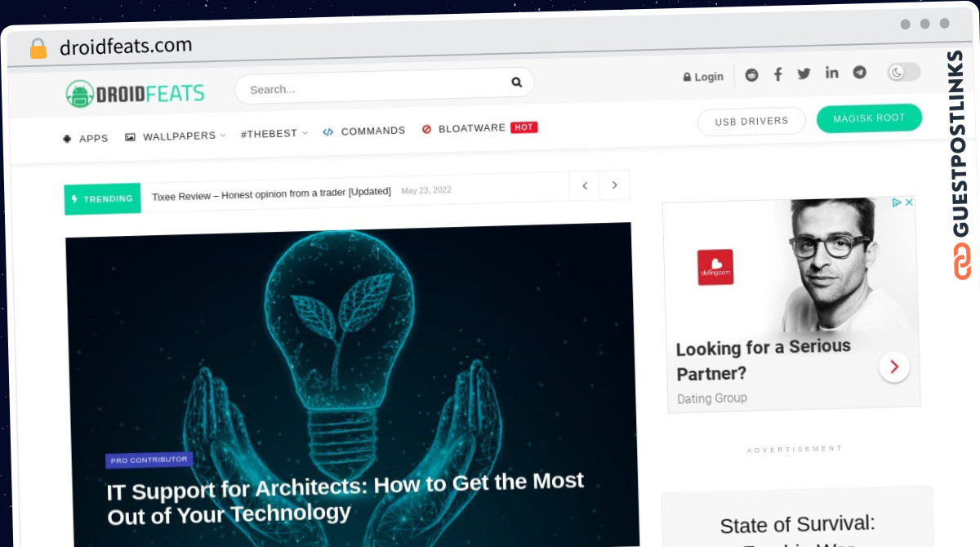Click the May 23, 2022 date
The image size is (980, 547).
click(426, 190)
